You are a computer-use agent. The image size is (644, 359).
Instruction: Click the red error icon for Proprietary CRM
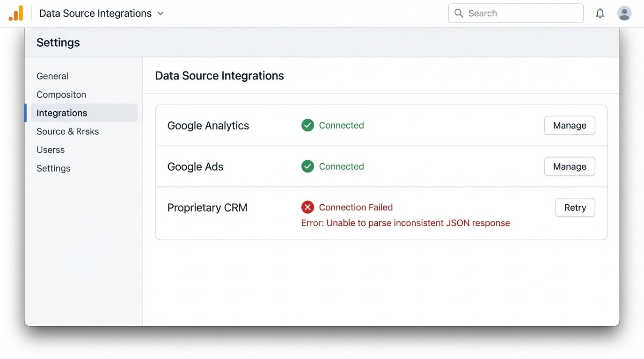point(307,207)
